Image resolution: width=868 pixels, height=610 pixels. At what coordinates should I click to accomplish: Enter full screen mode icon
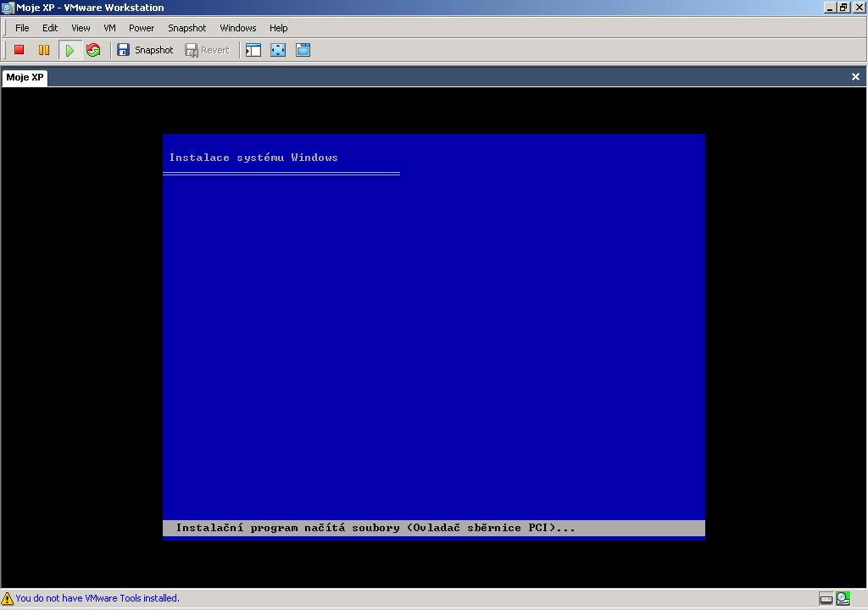coord(278,50)
